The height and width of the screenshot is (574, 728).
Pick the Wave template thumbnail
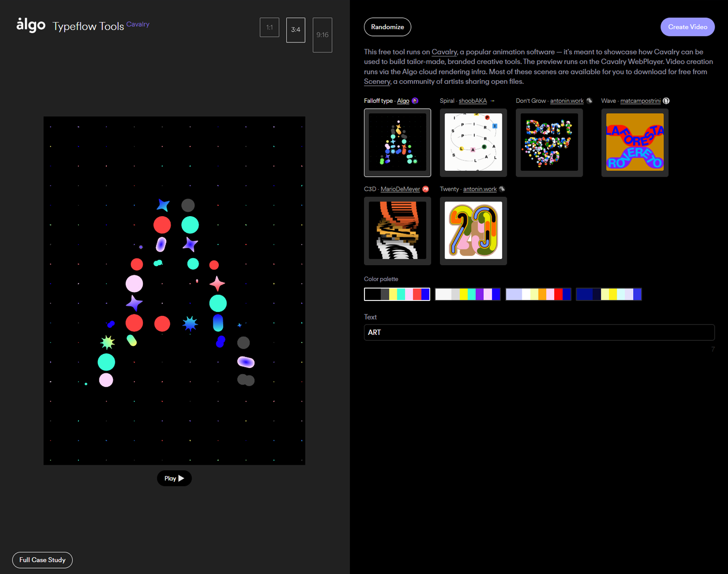tap(635, 143)
